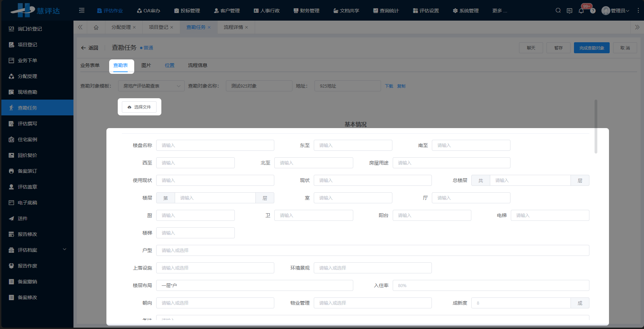The height and width of the screenshot is (329, 644).
Task: Open the global search magnifier icon
Action: [x=558, y=10]
